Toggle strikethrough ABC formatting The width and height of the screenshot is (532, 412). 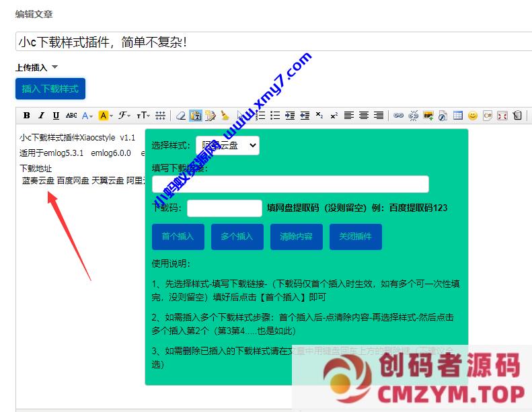point(71,116)
